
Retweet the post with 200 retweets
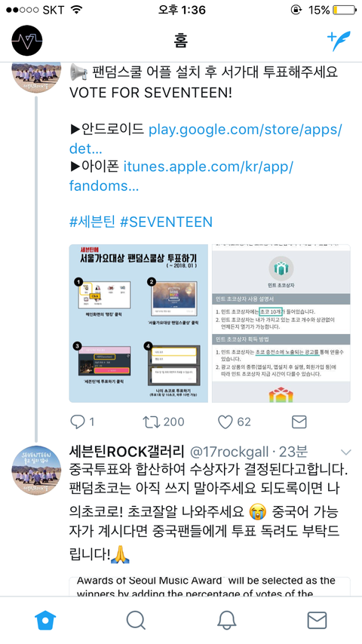tap(150, 422)
